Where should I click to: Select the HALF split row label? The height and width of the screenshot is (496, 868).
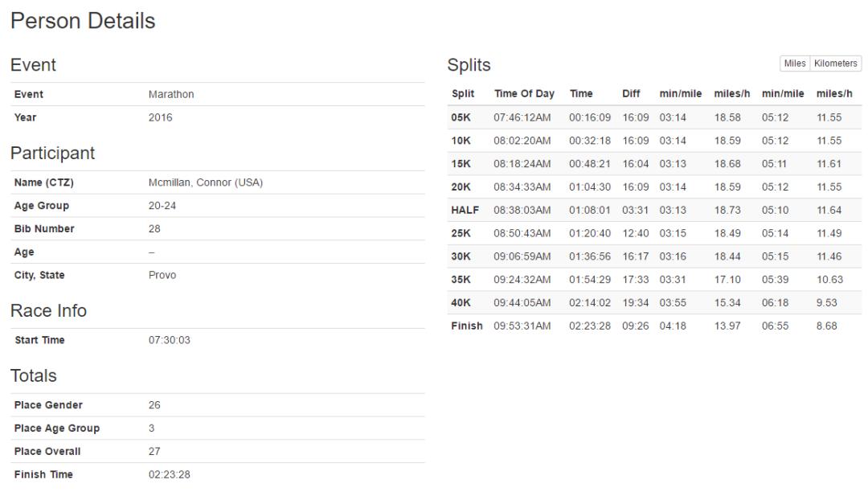[x=465, y=211]
